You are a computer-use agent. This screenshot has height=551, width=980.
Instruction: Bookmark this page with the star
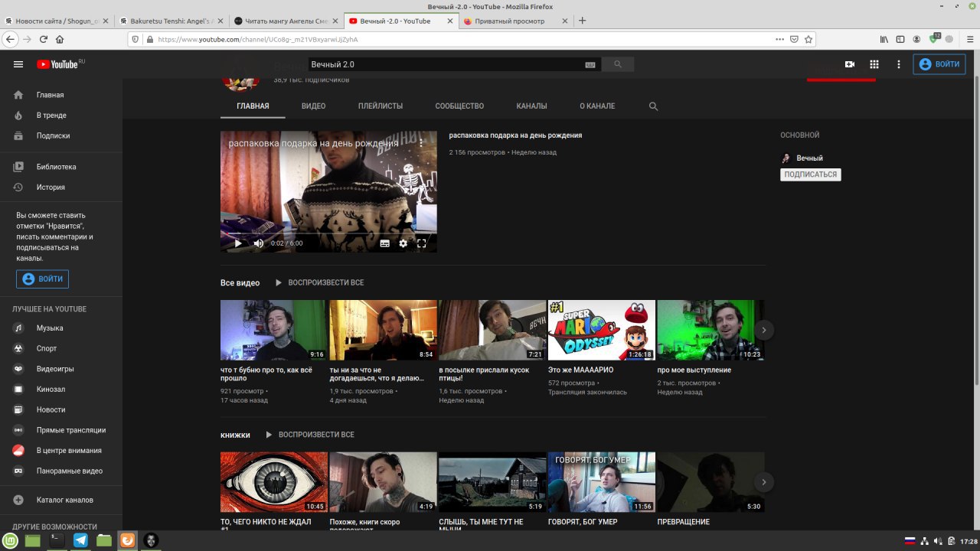pyautogui.click(x=808, y=39)
